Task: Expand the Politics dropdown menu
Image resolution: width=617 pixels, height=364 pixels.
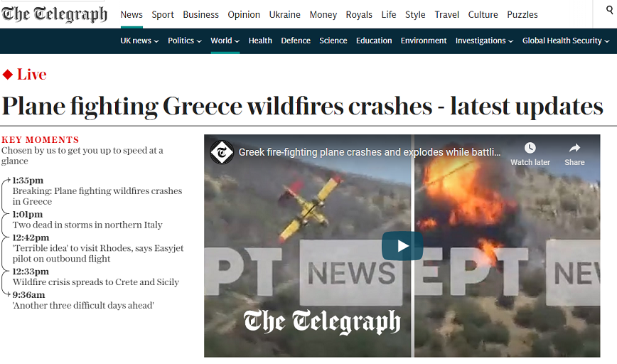Action: point(185,41)
